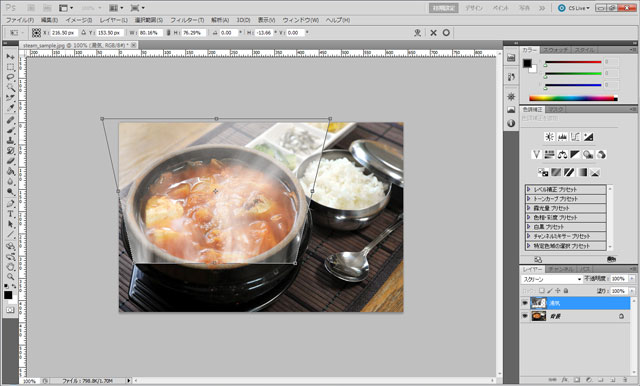Select the Paint Bucket tool

click(x=11, y=171)
